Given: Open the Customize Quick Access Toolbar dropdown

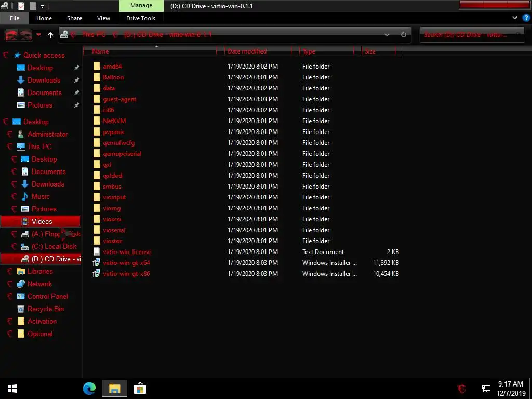Looking at the screenshot, I should point(42,6).
